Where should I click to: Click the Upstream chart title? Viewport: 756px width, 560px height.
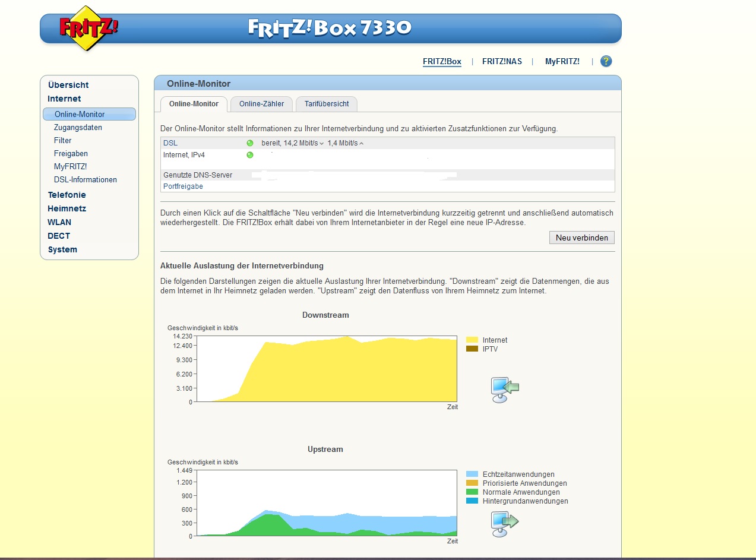click(325, 450)
